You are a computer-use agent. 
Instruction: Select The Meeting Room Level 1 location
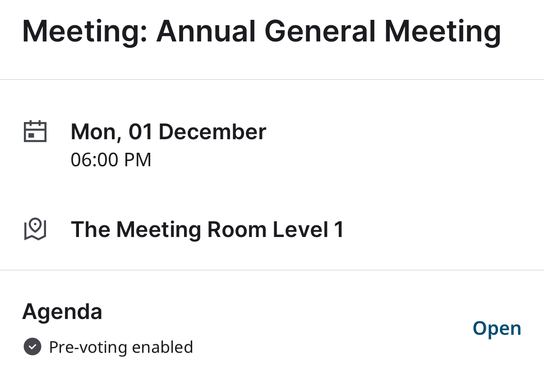[x=207, y=229]
